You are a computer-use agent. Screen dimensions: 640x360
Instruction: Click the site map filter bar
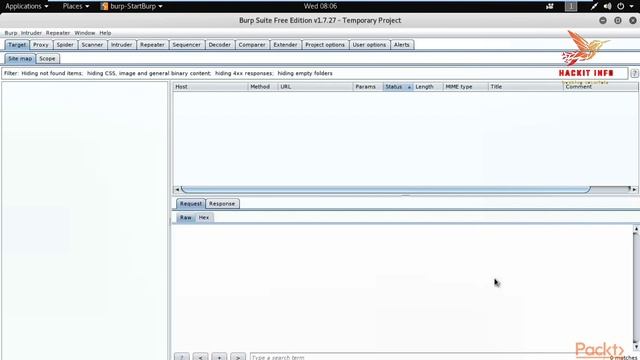coord(314,73)
